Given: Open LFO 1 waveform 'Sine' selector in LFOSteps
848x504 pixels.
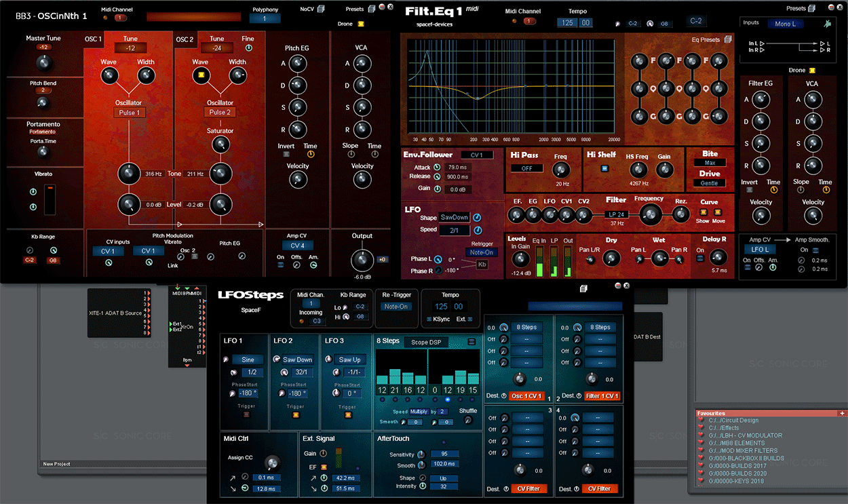Looking at the screenshot, I should (248, 360).
